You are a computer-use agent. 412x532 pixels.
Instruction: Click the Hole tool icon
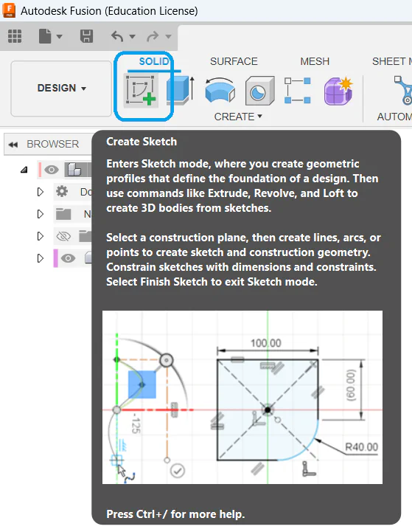(259, 90)
